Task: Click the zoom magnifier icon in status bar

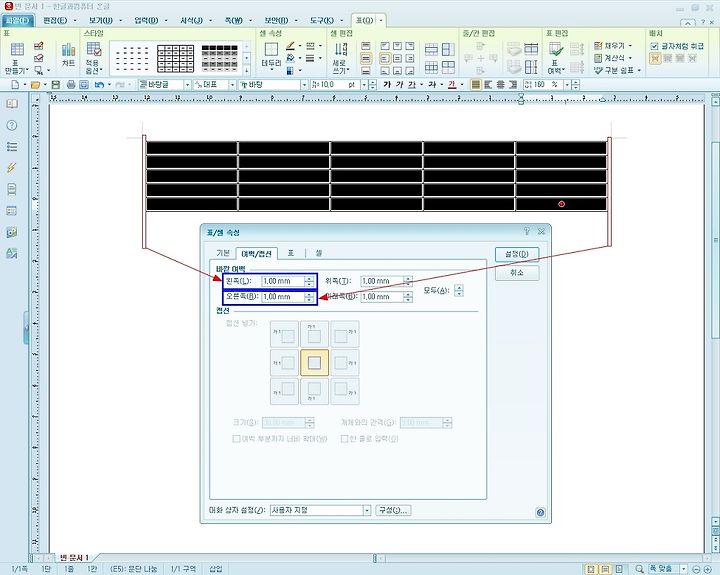Action: click(639, 569)
